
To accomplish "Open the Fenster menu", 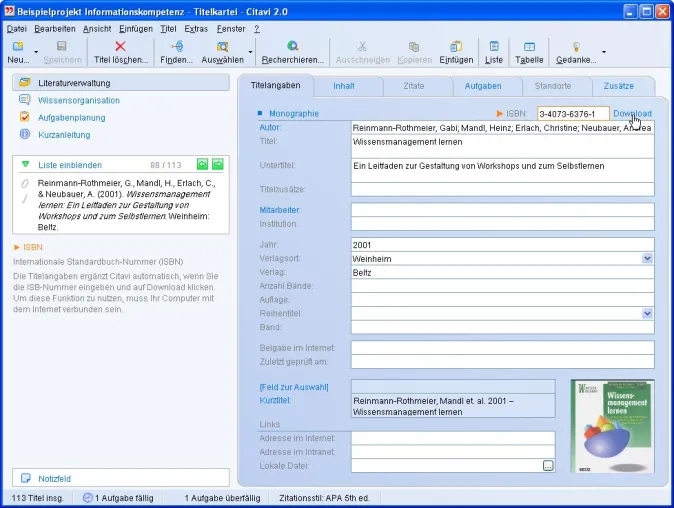I will 231,29.
